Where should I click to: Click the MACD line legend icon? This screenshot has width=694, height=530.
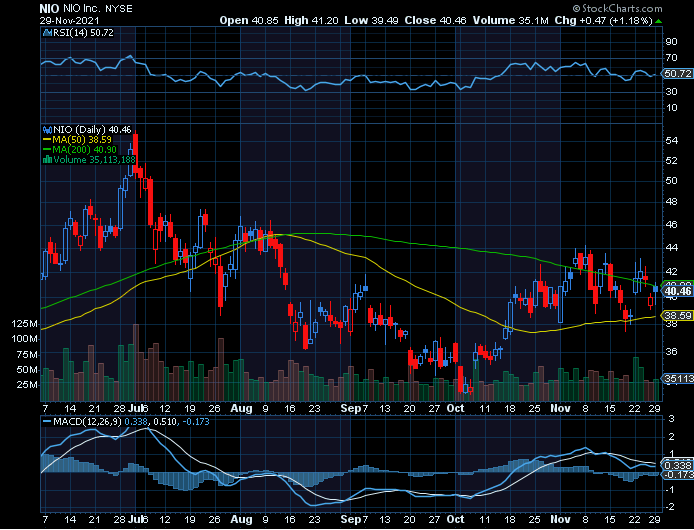click(x=47, y=422)
